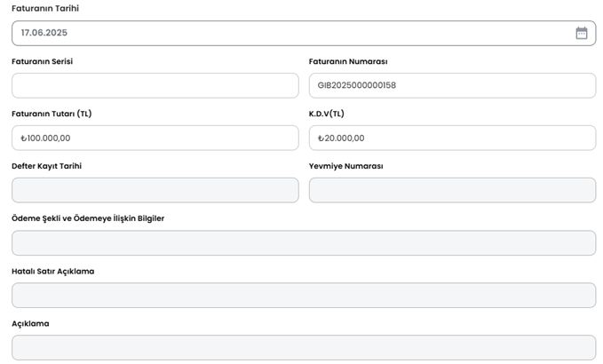Screen dimensions: 603x364
Task: Focus the Faturanın Serisi input box
Action: pyautogui.click(x=155, y=85)
